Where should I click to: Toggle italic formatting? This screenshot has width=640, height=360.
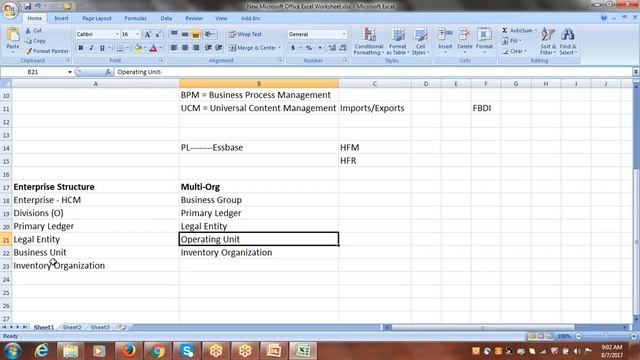(91, 48)
